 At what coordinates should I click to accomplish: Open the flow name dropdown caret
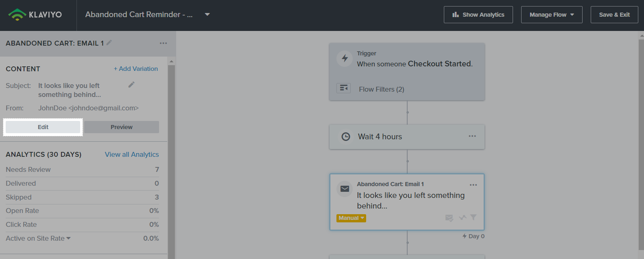point(207,15)
